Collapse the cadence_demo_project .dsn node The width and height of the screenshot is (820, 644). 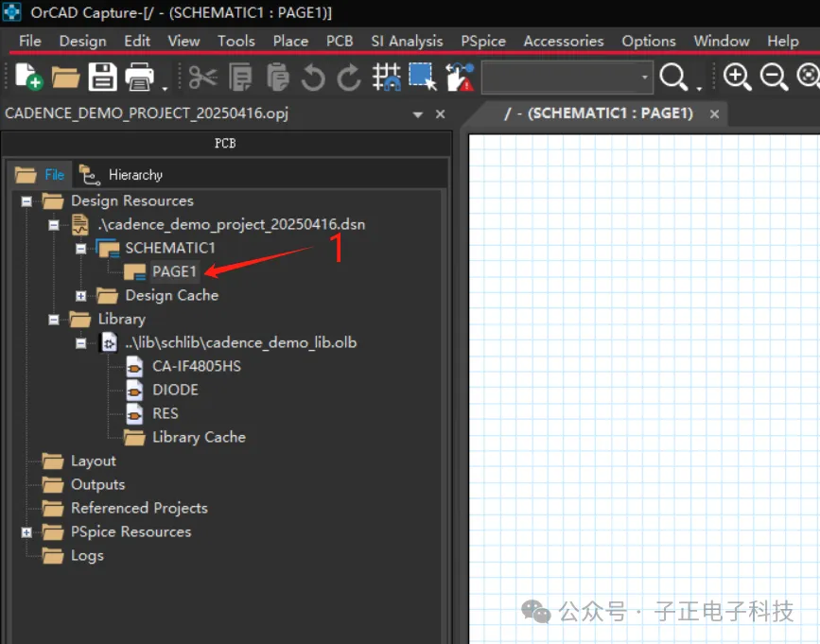[x=53, y=225]
